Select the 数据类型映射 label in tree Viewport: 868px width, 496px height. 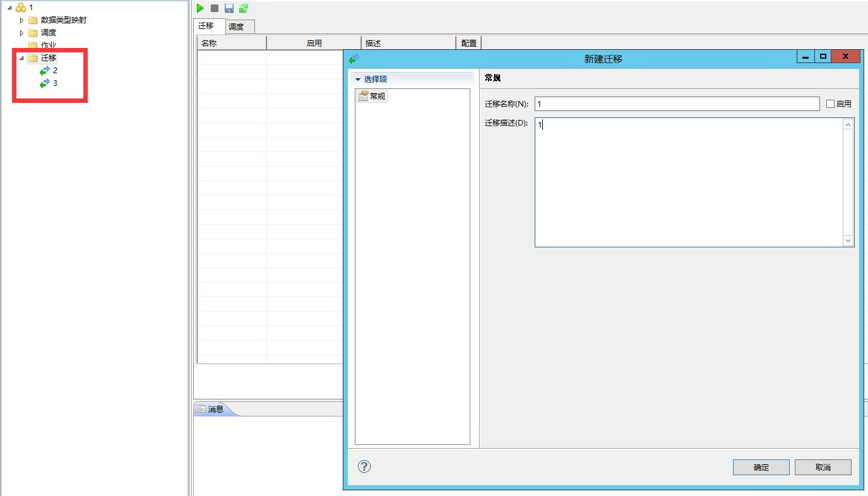(64, 20)
